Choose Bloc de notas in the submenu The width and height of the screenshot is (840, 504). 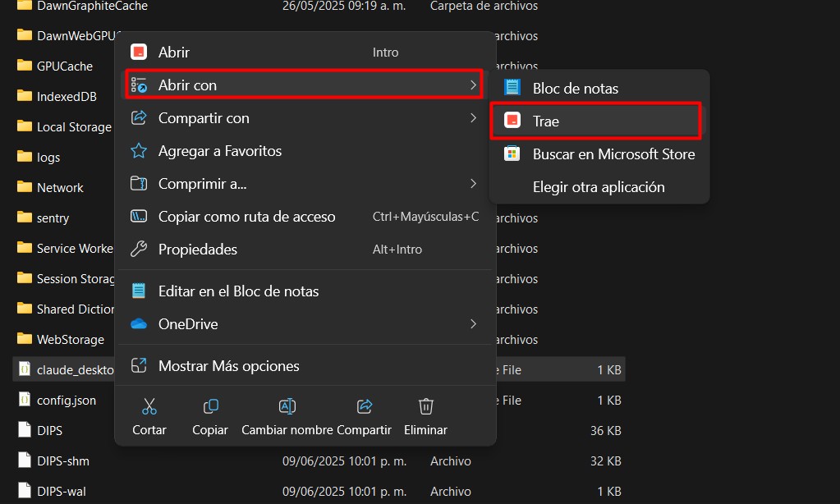575,88
